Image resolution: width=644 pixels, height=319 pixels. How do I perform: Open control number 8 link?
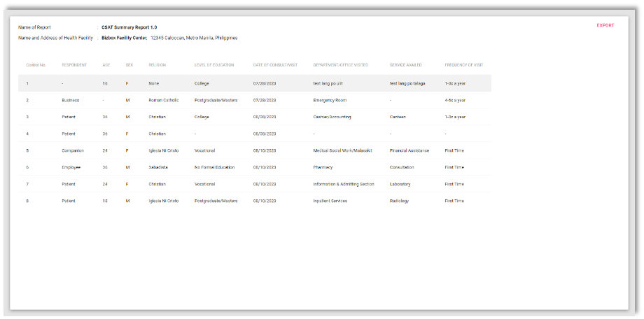coord(28,201)
